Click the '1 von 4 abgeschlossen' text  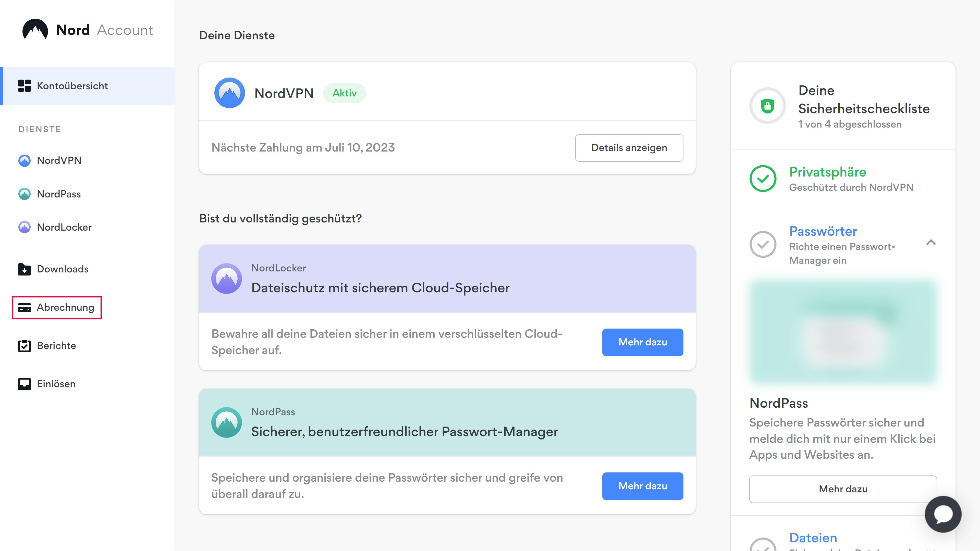coord(850,124)
